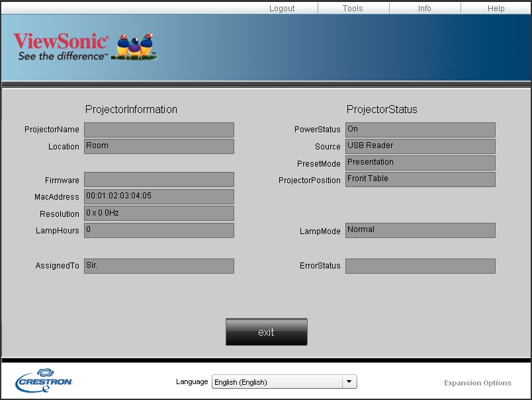The width and height of the screenshot is (532, 400).
Task: Click the Language label
Action: click(x=192, y=381)
